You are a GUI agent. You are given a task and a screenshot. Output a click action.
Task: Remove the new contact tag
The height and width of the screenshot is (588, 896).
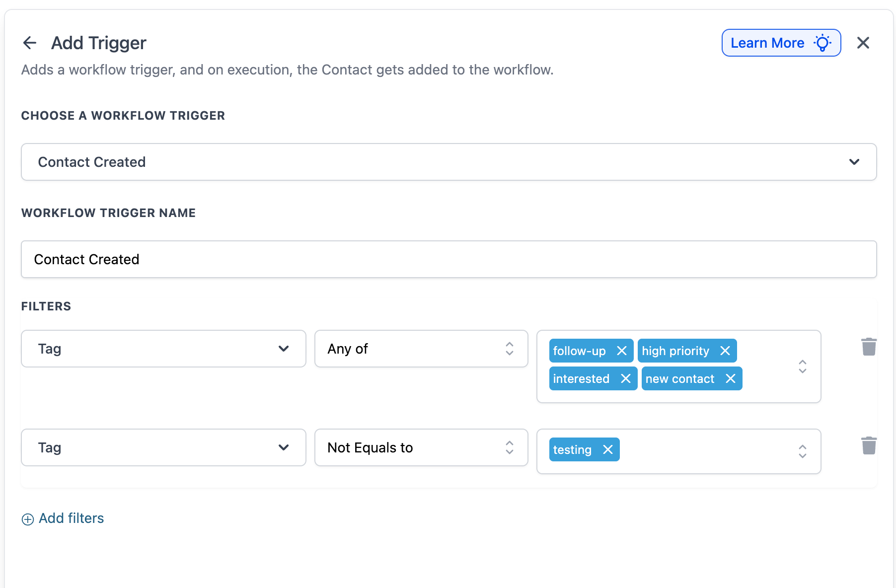730,379
